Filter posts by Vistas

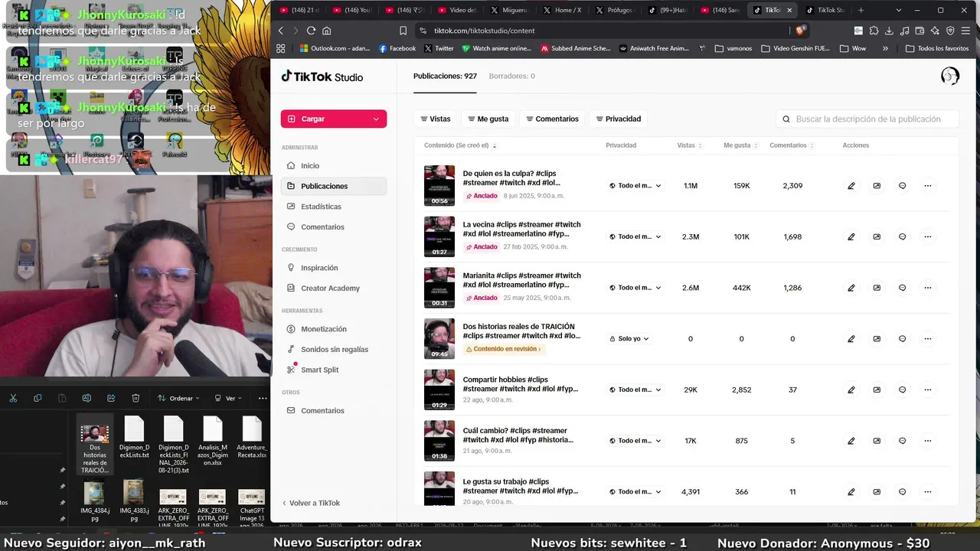coord(435,119)
